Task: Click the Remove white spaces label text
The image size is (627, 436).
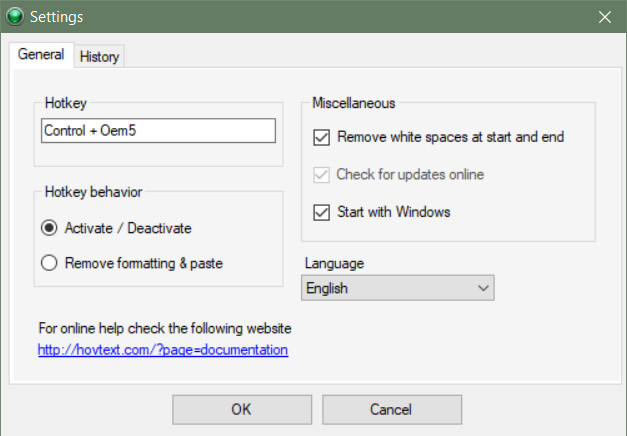Action: coord(450,137)
